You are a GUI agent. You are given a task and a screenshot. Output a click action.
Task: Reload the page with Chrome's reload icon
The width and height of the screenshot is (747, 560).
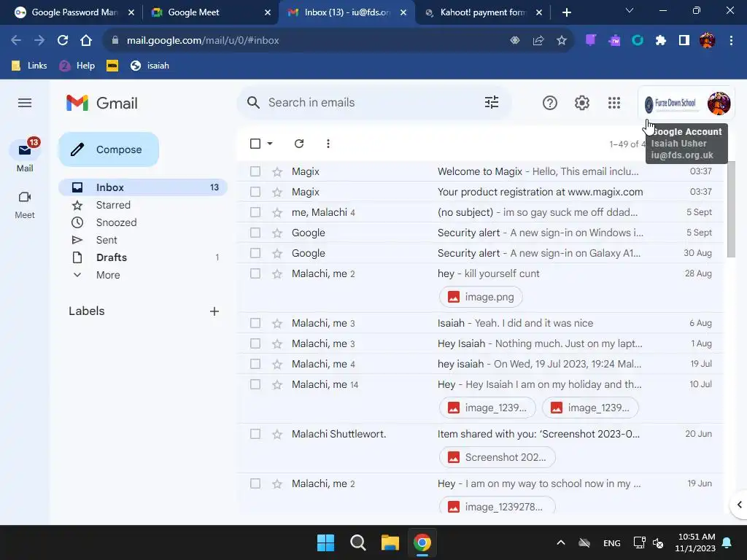[63, 41]
